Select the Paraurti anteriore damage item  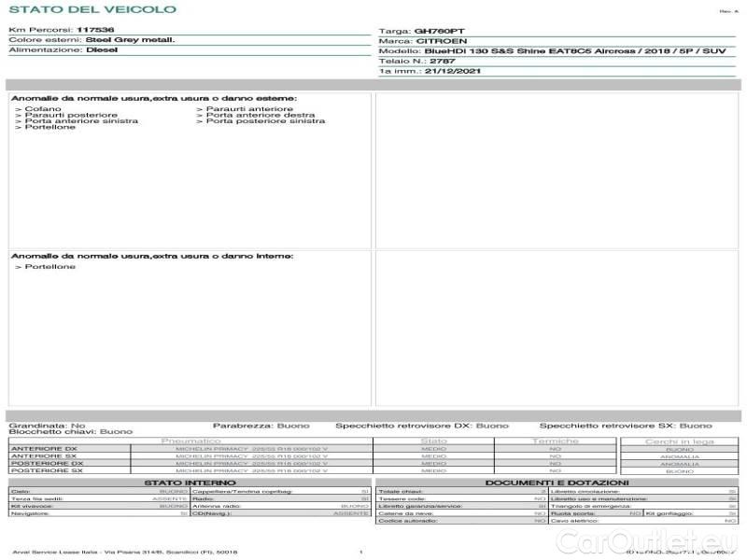pyautogui.click(x=248, y=109)
